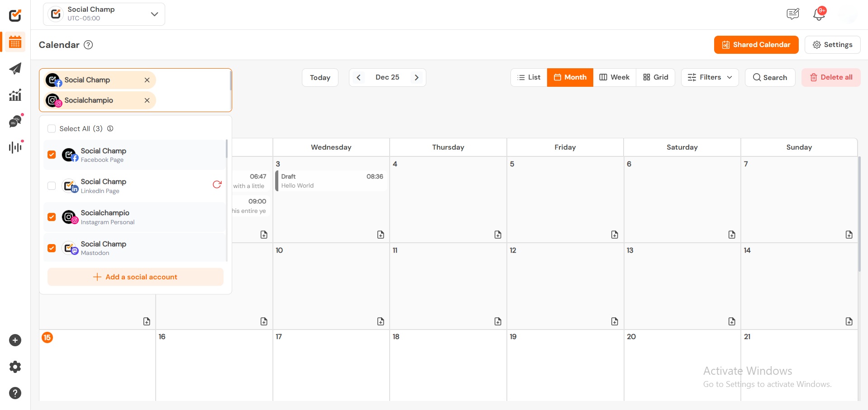Image resolution: width=868 pixels, height=410 pixels.
Task: Add post on Thursday 4 via plus-page icon
Action: pyautogui.click(x=498, y=235)
